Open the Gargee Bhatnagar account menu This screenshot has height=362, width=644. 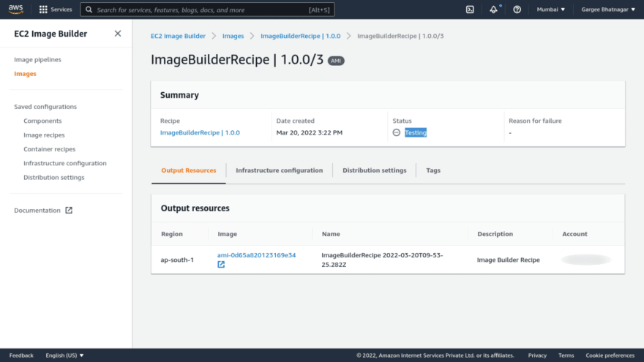pyautogui.click(x=608, y=10)
